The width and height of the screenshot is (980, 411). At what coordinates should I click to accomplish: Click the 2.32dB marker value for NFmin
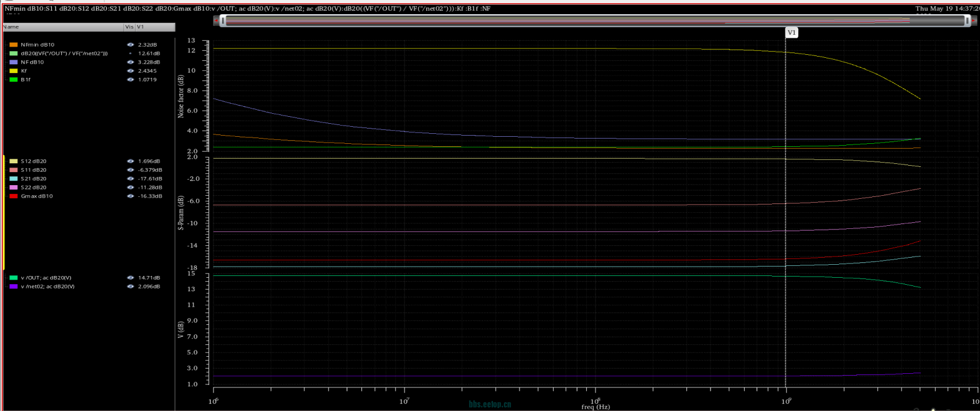coord(147,45)
